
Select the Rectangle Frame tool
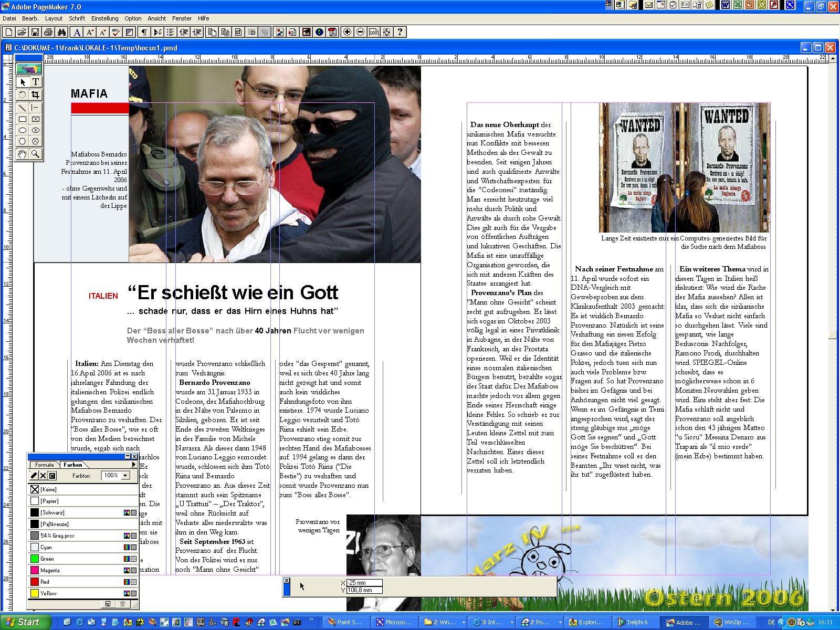[35, 119]
